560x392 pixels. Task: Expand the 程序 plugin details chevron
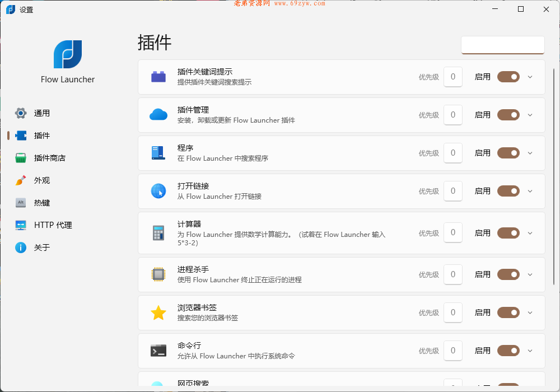click(x=530, y=153)
